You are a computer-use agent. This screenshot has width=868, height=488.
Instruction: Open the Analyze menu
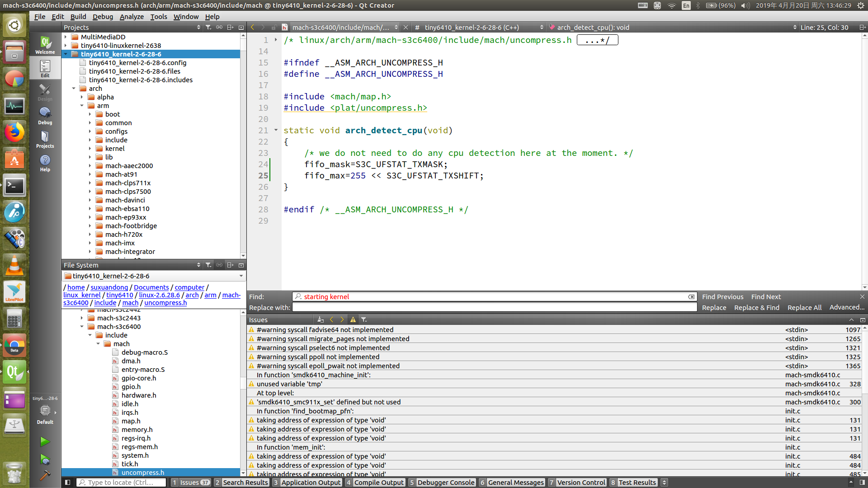pos(132,17)
